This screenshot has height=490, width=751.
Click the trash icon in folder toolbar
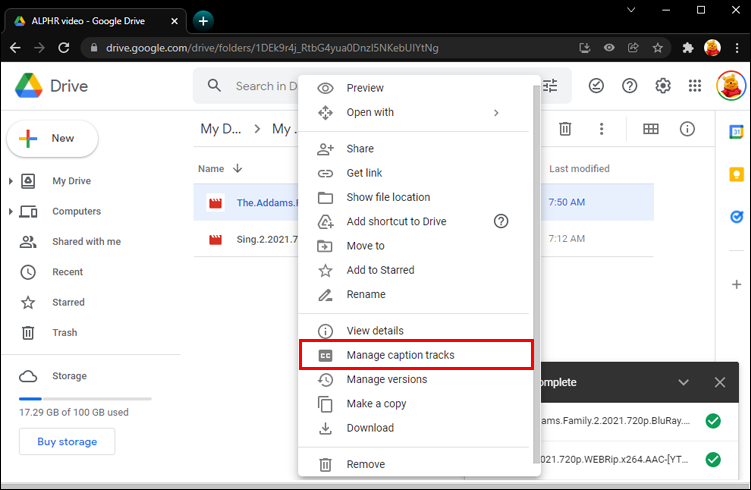[565, 129]
